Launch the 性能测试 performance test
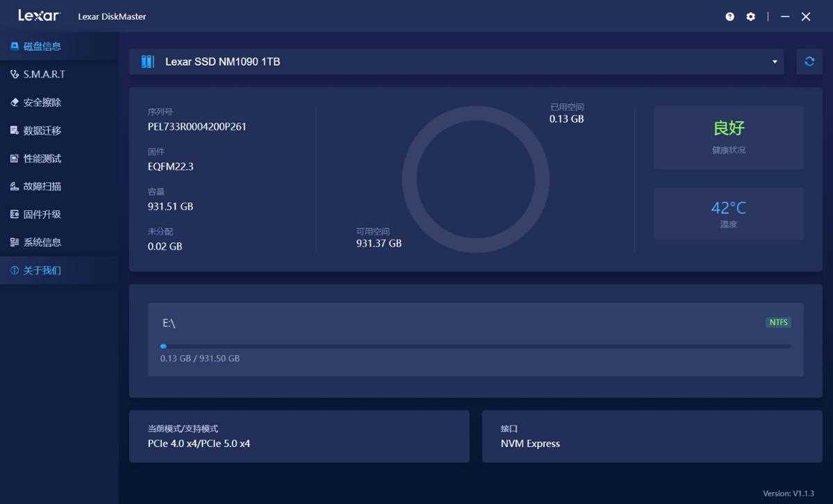 (43, 158)
